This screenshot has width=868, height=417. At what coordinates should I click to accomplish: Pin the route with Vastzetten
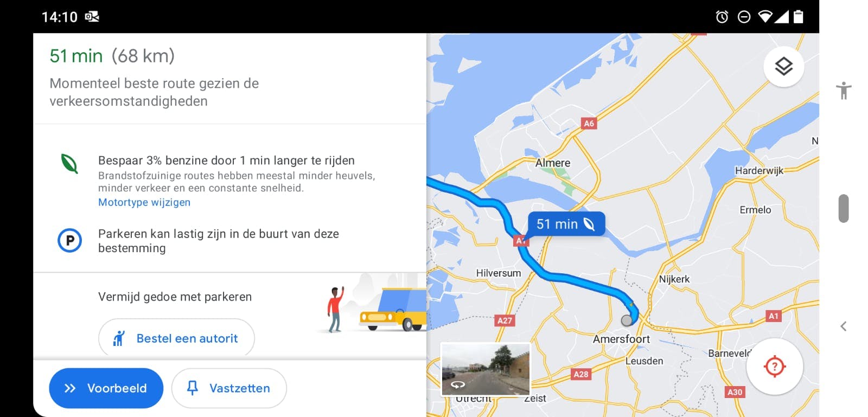229,388
